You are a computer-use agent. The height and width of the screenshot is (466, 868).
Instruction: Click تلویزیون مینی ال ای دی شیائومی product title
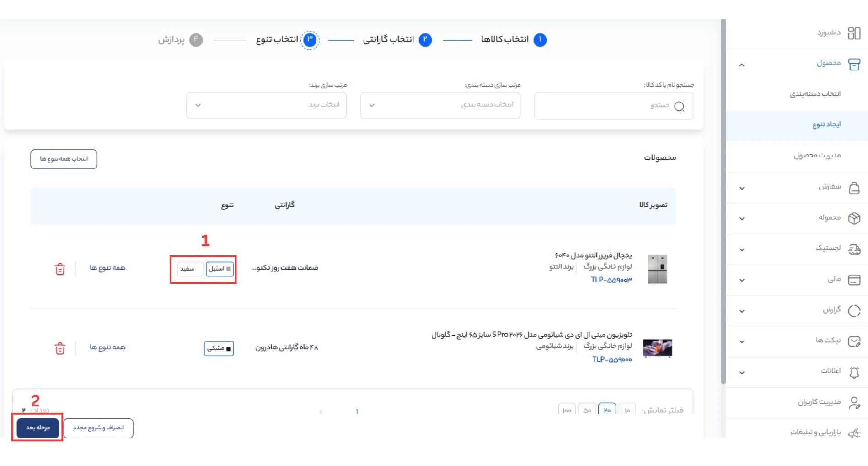pyautogui.click(x=531, y=335)
